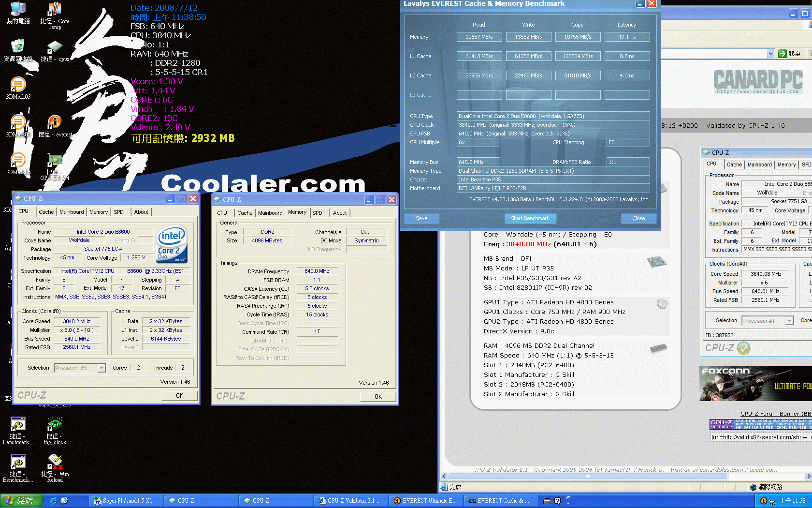The width and height of the screenshot is (812, 508).
Task: Click Cache tab in validator CPU-Z panel
Action: click(x=734, y=164)
